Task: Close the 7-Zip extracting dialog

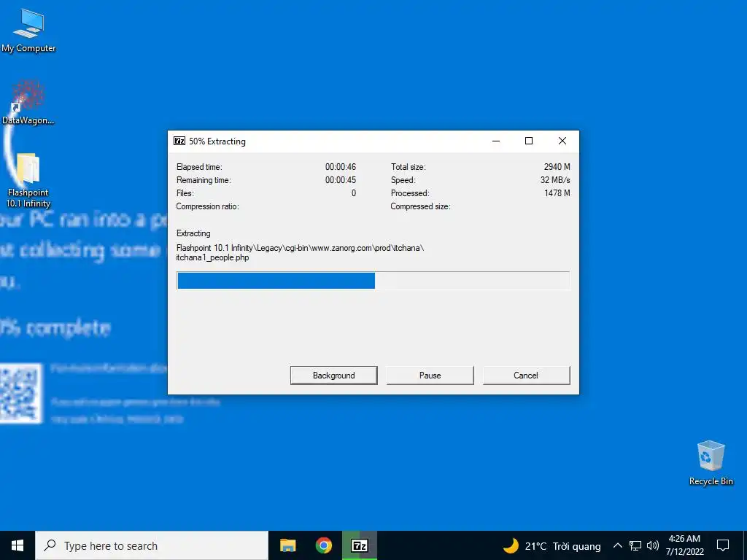Action: 562,141
